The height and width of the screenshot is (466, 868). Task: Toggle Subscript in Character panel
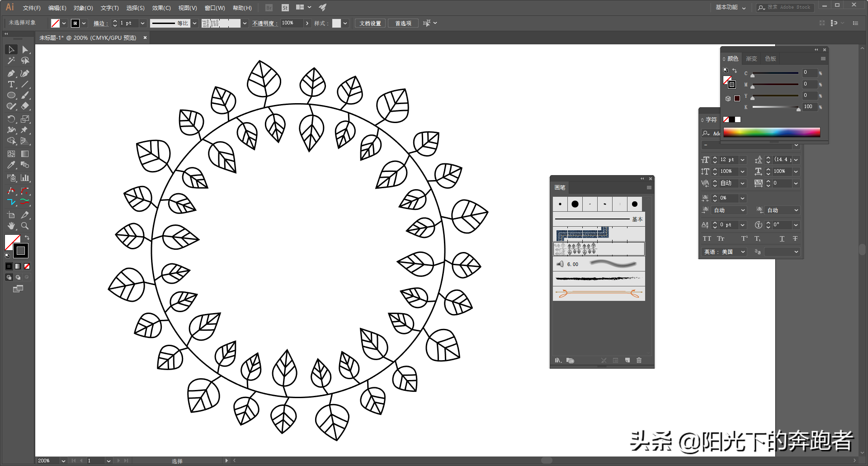[x=758, y=238]
